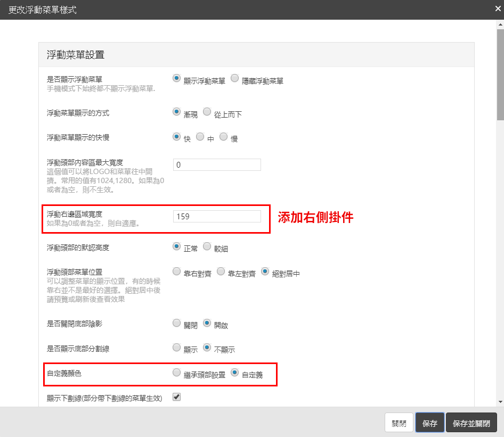Image resolution: width=504 pixels, height=437 pixels.
Task: Choose 繼承頭部設置 color option
Action: (x=176, y=373)
